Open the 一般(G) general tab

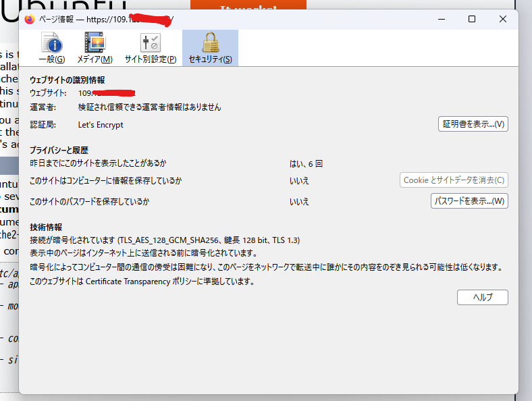(52, 48)
